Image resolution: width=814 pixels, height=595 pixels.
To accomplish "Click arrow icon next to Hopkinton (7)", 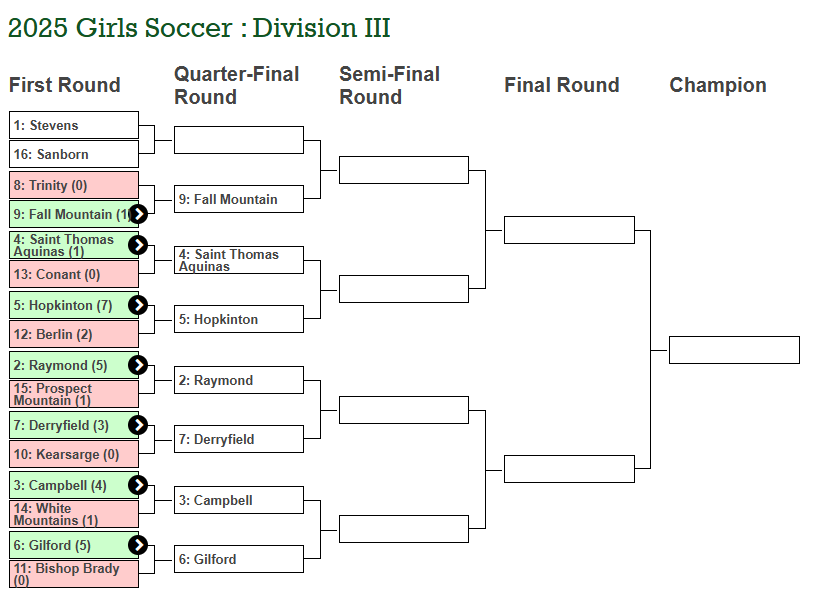I will click(138, 305).
